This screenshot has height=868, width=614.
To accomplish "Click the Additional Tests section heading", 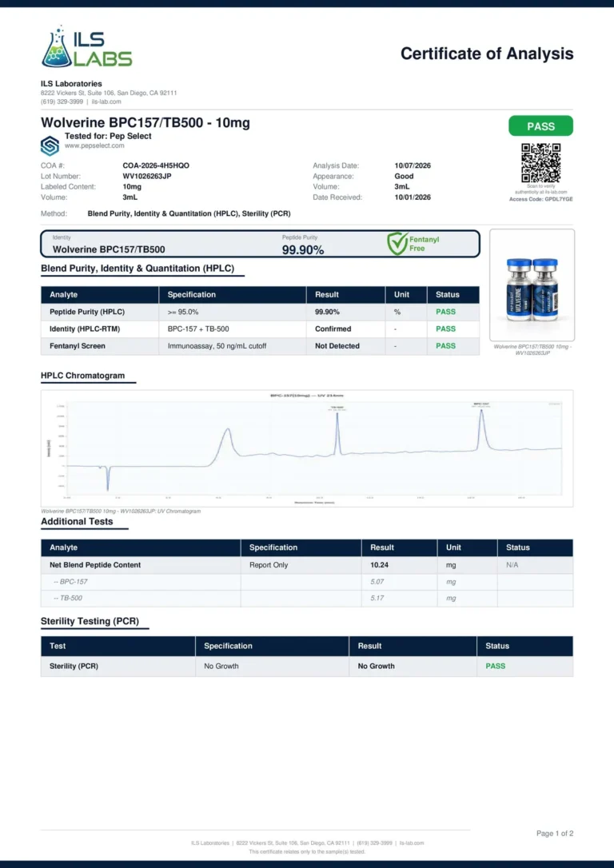I will tap(77, 521).
